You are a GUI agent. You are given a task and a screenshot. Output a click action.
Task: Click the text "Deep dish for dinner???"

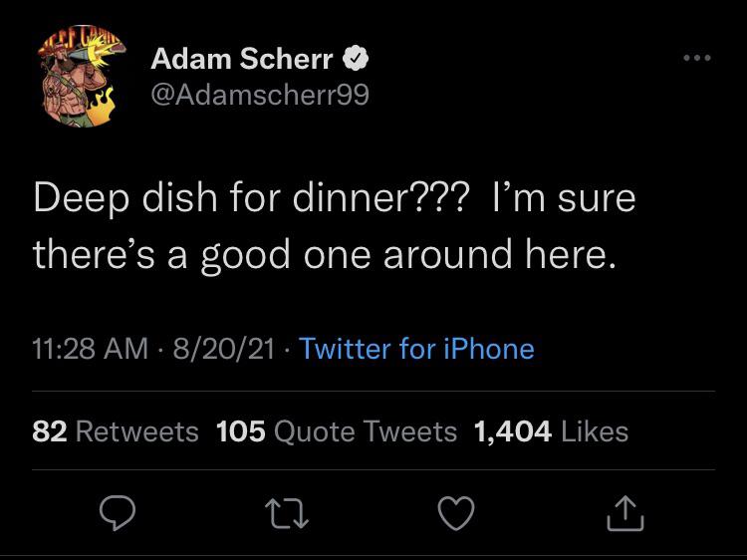coord(251,197)
